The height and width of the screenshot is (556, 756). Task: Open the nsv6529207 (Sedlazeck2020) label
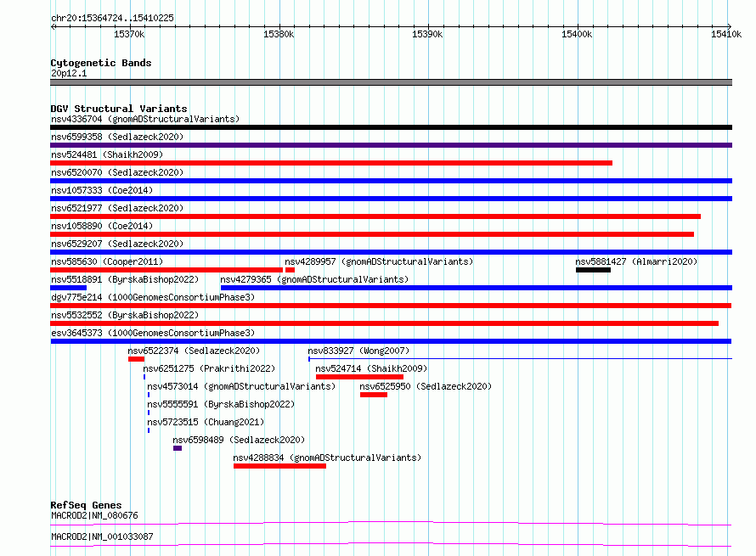coord(117,244)
